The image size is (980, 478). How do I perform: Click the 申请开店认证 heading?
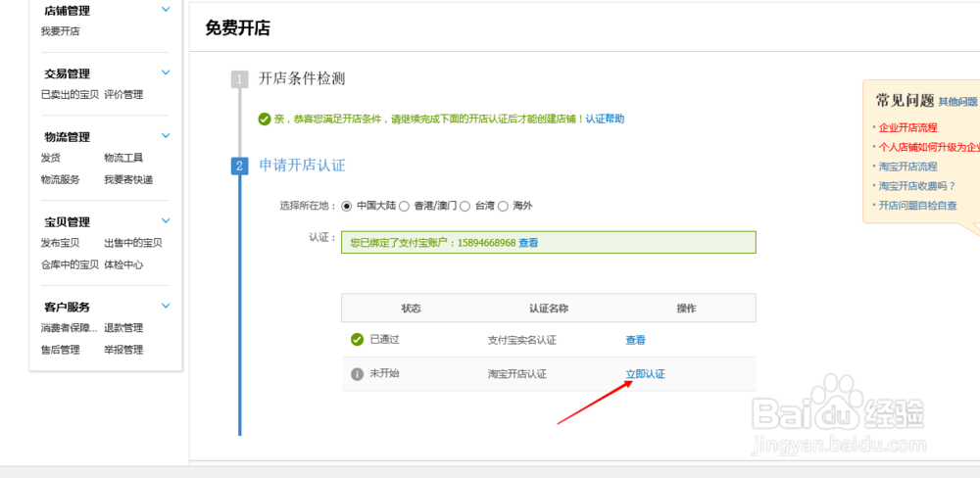pyautogui.click(x=302, y=166)
